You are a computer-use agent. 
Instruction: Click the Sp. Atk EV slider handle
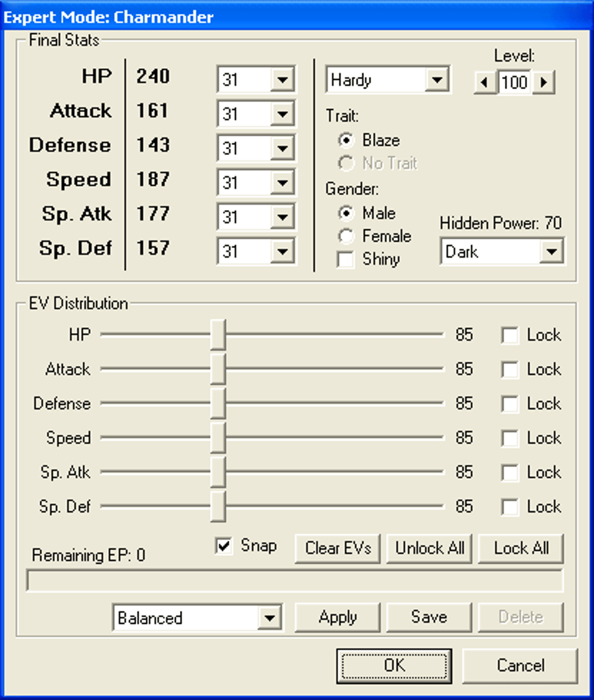(218, 472)
